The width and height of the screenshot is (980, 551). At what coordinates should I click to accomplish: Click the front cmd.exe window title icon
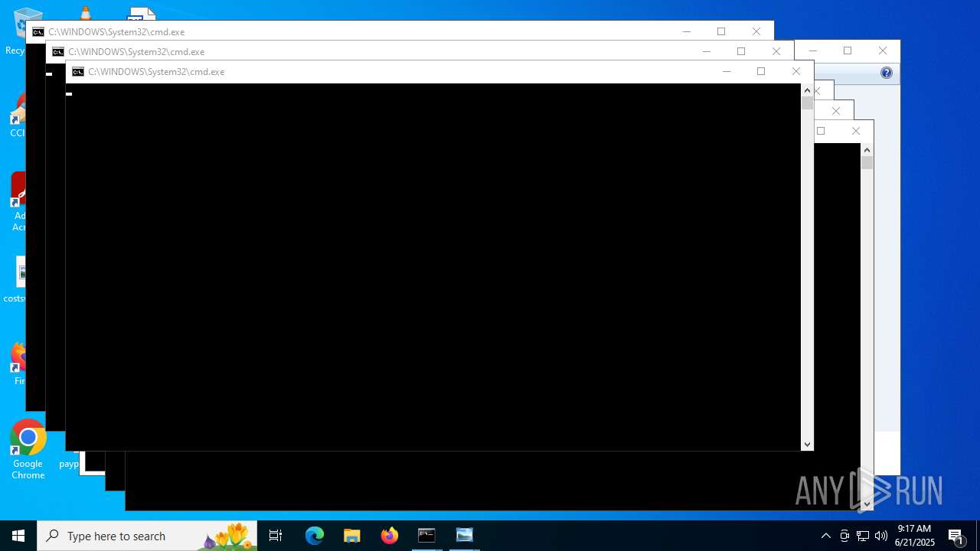78,72
